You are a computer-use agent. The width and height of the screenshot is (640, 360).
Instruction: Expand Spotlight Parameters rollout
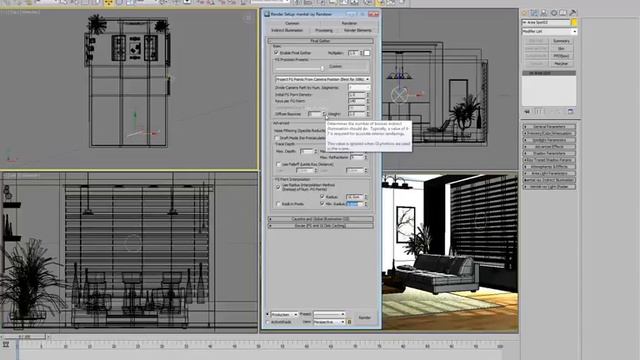pyautogui.click(x=549, y=140)
